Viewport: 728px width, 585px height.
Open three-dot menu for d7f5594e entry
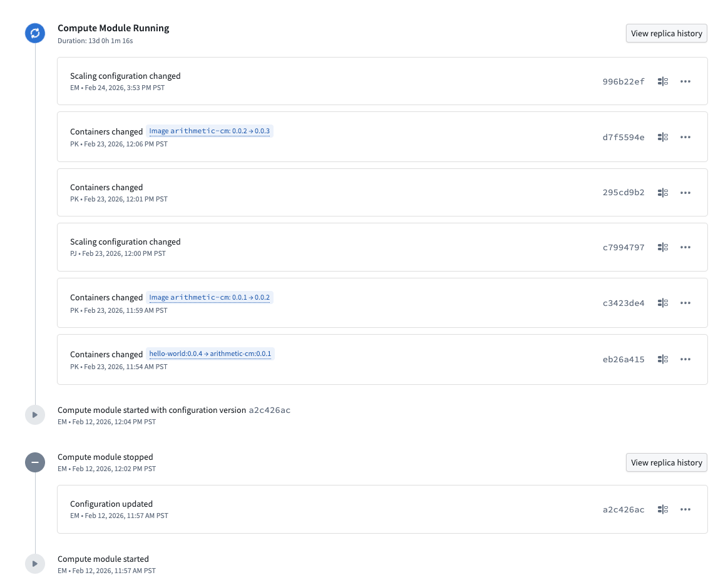coord(685,137)
